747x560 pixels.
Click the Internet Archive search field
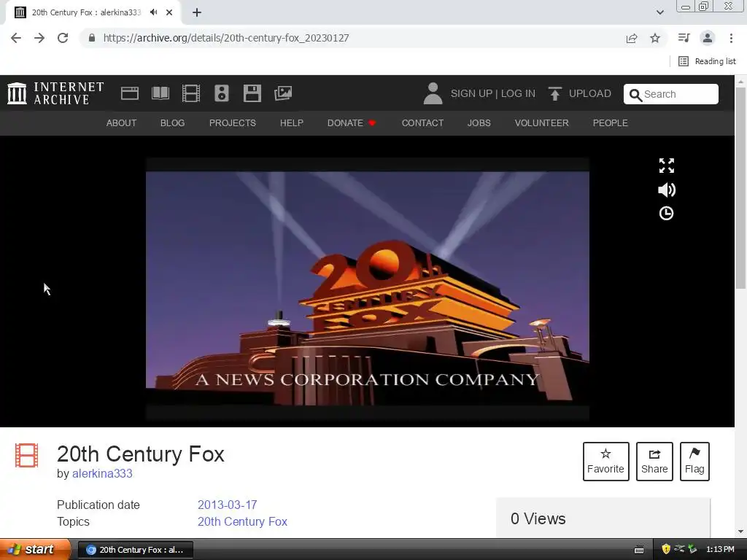click(671, 94)
